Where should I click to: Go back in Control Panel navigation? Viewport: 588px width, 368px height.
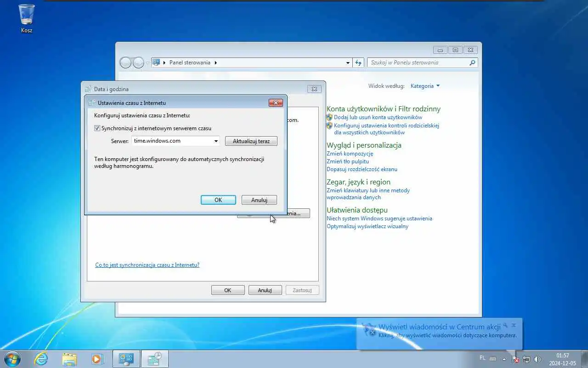(125, 63)
